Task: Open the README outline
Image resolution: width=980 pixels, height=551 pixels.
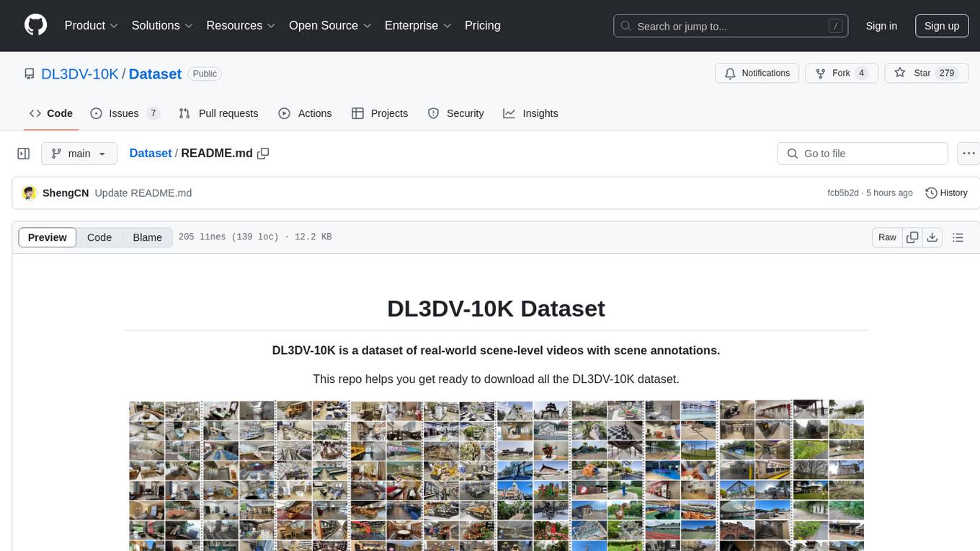Action: 958,237
